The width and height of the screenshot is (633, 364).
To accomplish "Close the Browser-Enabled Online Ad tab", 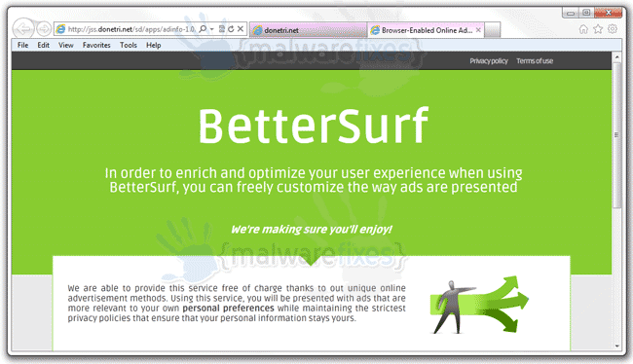I will pyautogui.click(x=478, y=30).
